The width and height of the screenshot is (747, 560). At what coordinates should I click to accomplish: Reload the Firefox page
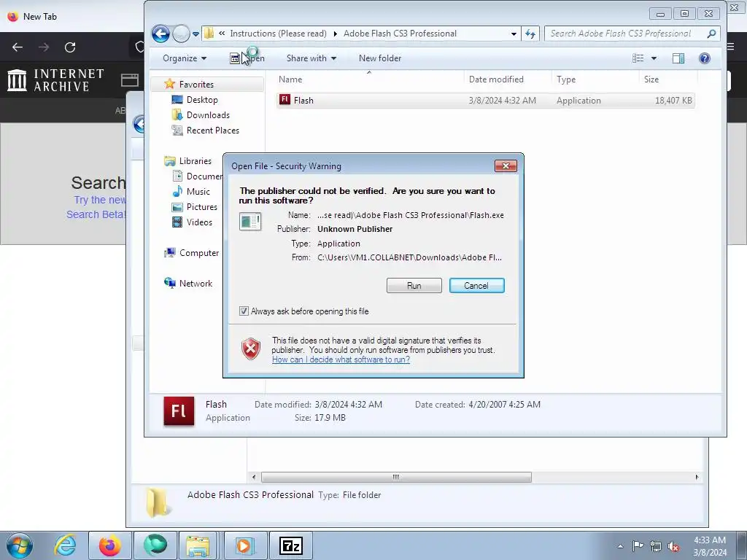pos(70,47)
